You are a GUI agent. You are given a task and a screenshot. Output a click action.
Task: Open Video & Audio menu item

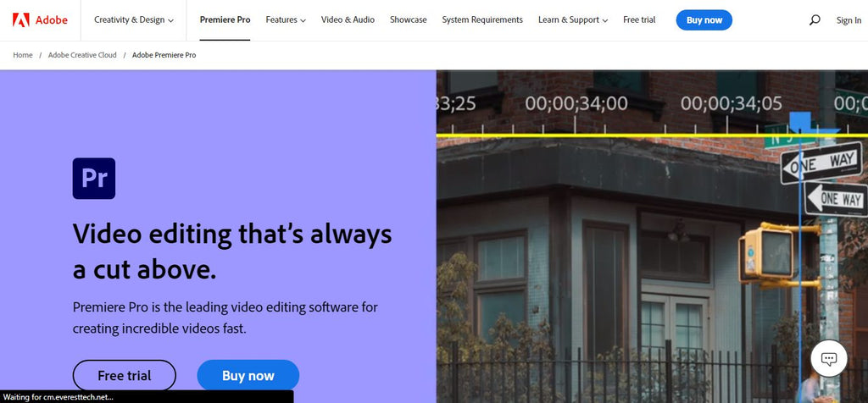348,20
